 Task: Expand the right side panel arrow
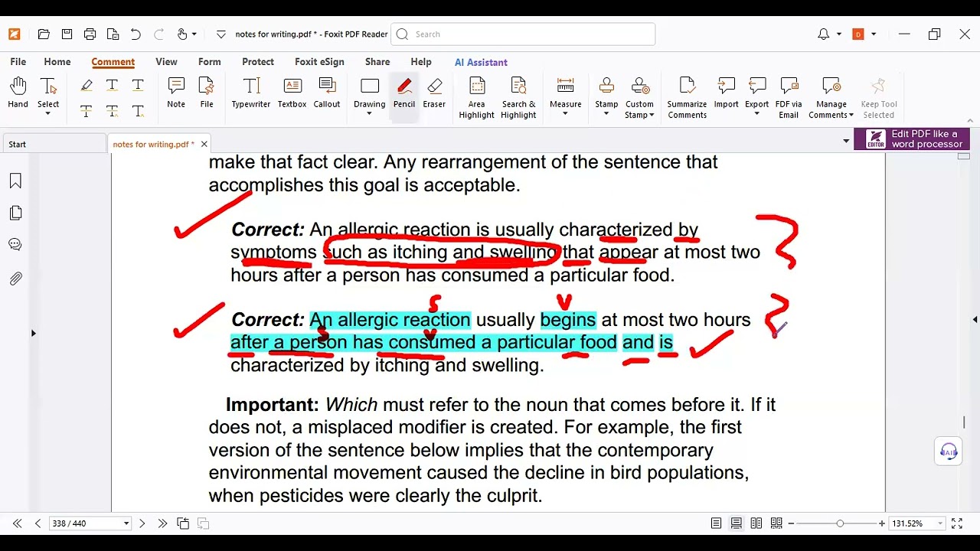tap(975, 319)
